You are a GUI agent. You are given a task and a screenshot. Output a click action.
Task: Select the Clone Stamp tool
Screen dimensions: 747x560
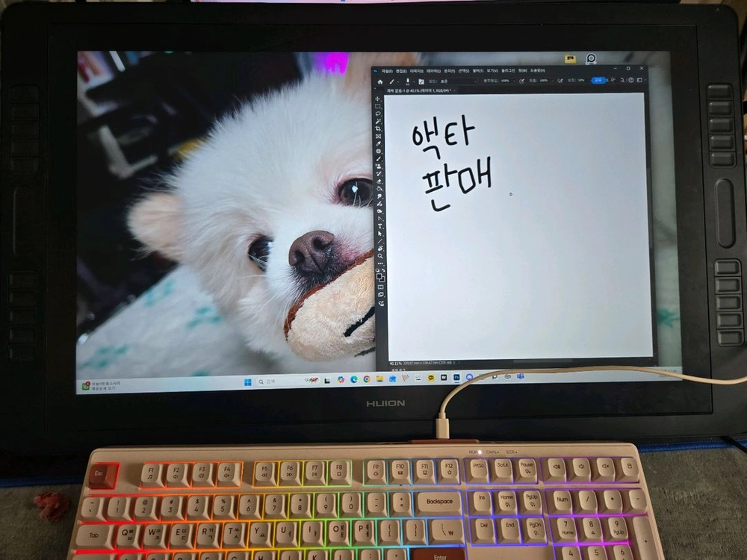click(x=379, y=166)
